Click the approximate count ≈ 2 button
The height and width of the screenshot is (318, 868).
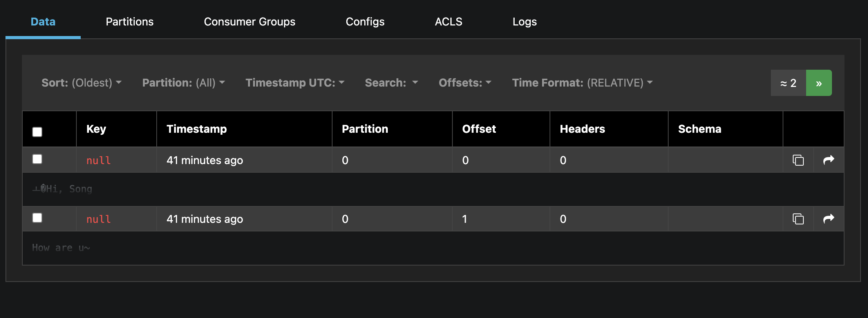click(788, 83)
